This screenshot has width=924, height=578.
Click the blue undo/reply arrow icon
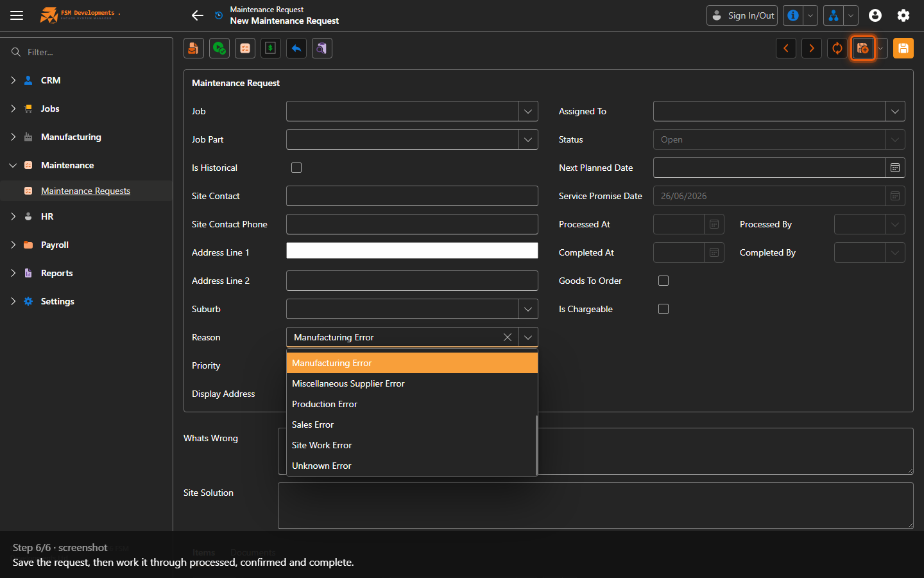click(x=296, y=48)
